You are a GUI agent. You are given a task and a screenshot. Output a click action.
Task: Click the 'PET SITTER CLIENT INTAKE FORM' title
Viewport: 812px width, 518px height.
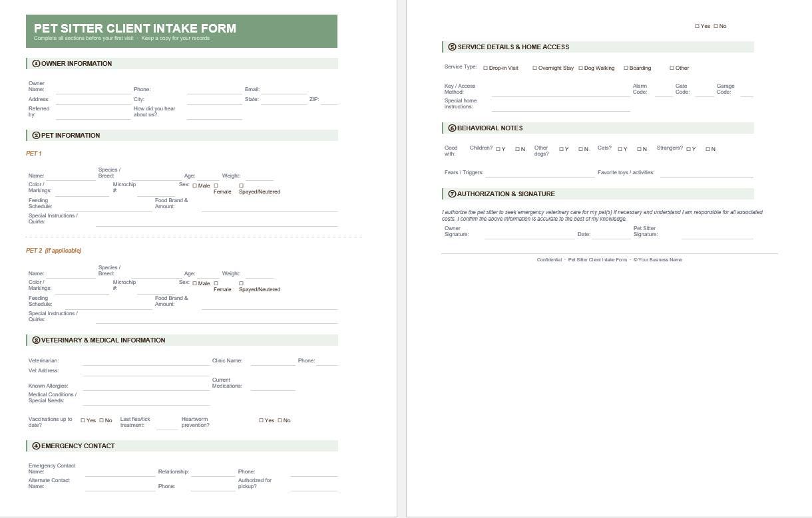tap(135, 28)
